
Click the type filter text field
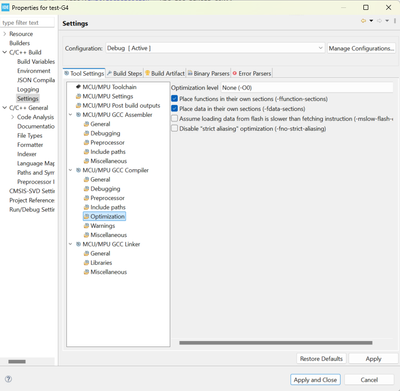coord(27,23)
